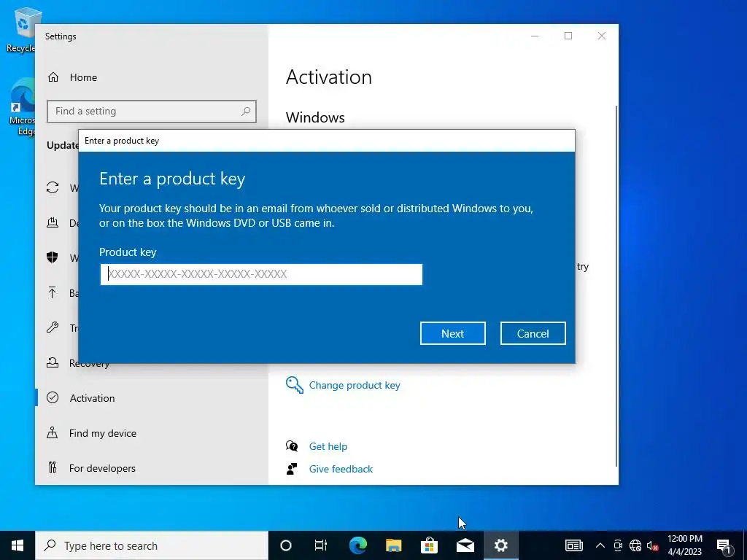Open the notification Action Center icon

tap(724, 545)
